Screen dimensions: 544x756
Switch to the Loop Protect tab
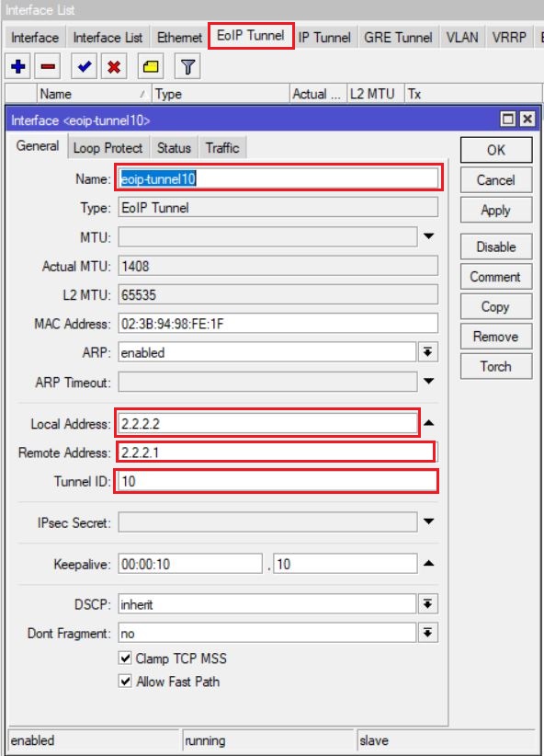coord(108,147)
